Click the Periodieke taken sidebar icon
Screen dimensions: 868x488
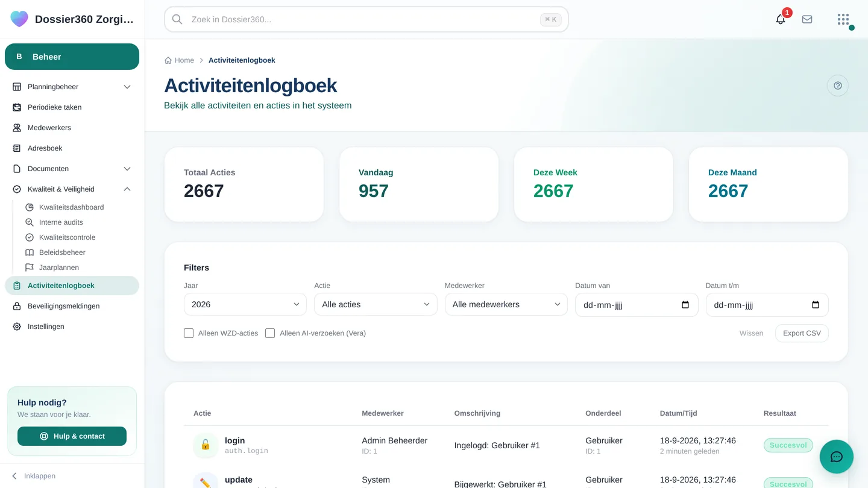tap(17, 107)
